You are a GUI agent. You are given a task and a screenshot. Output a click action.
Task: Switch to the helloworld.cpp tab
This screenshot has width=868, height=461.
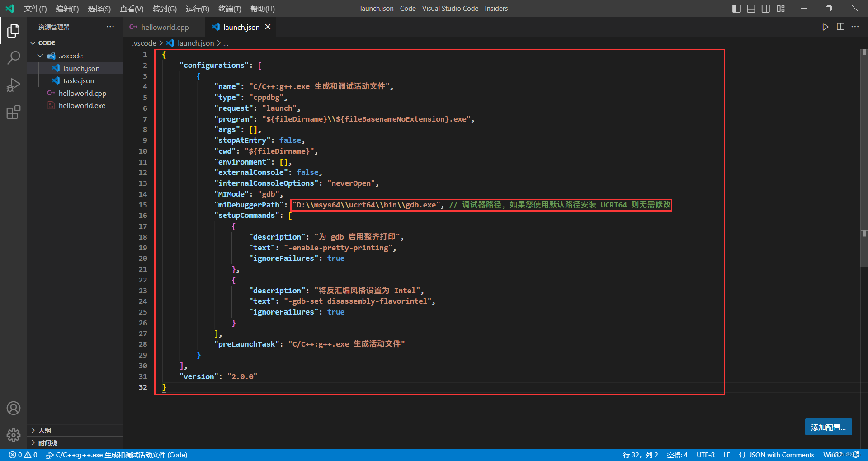coord(164,27)
